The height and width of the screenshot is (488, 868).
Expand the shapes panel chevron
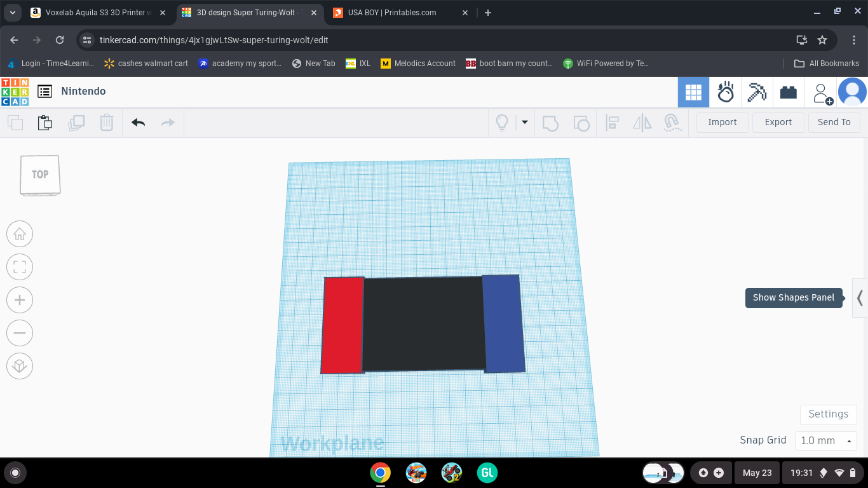[x=860, y=297]
